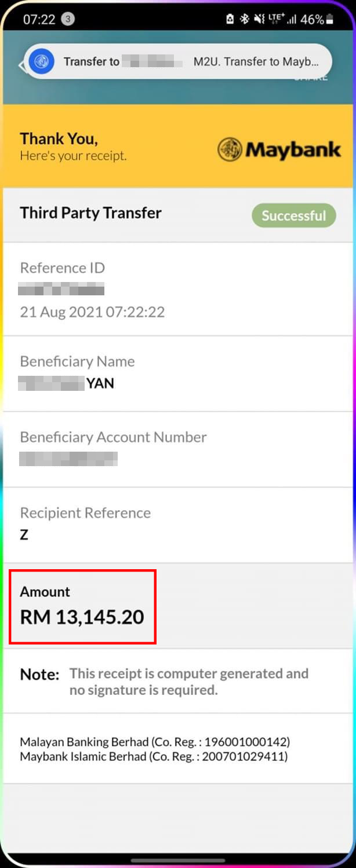Image resolution: width=356 pixels, height=868 pixels.
Task: Tap the notification count badge showing 3
Action: click(67, 19)
